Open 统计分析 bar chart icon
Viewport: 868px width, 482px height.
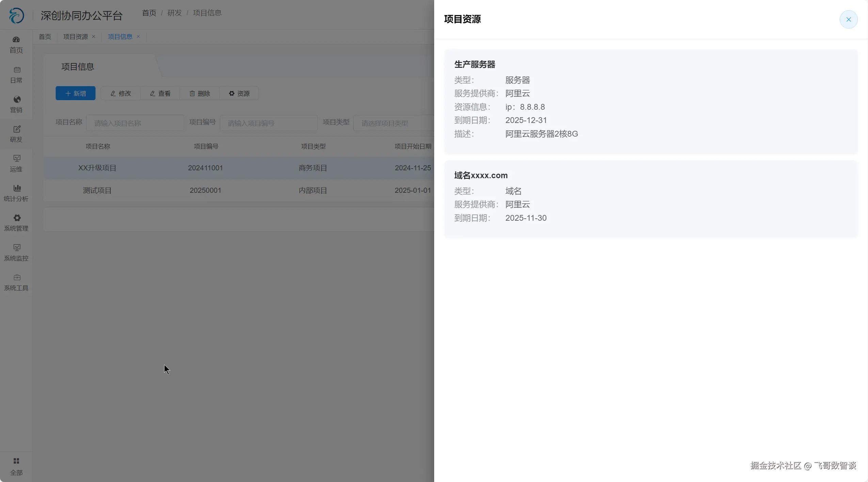coord(17,188)
